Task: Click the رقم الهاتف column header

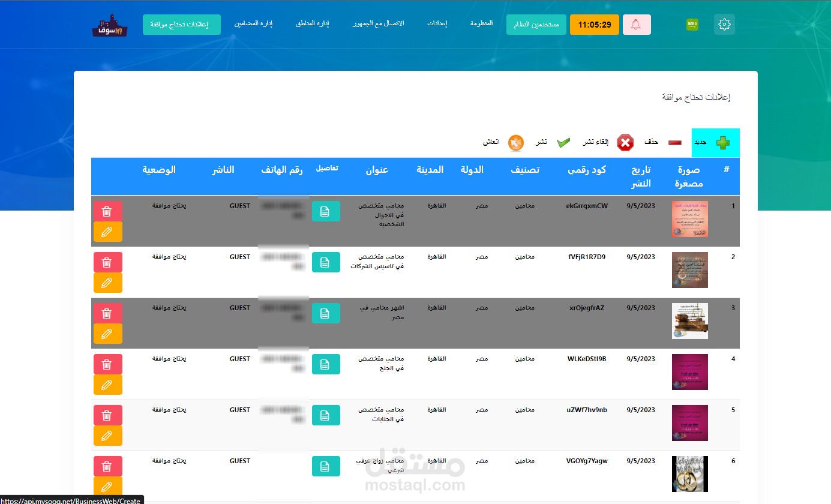Action: point(282,170)
